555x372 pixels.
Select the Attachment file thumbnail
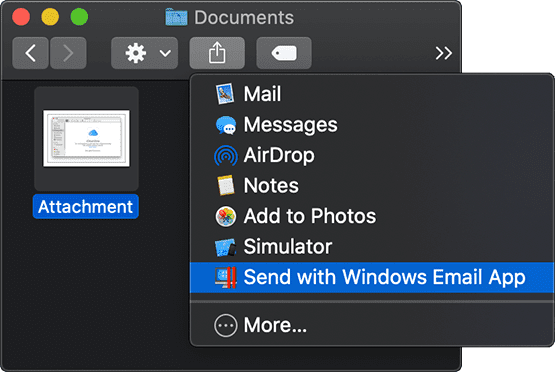[x=86, y=138]
